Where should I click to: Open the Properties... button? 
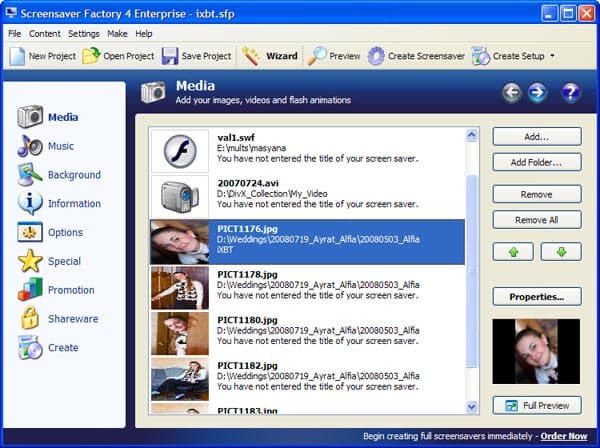(537, 297)
